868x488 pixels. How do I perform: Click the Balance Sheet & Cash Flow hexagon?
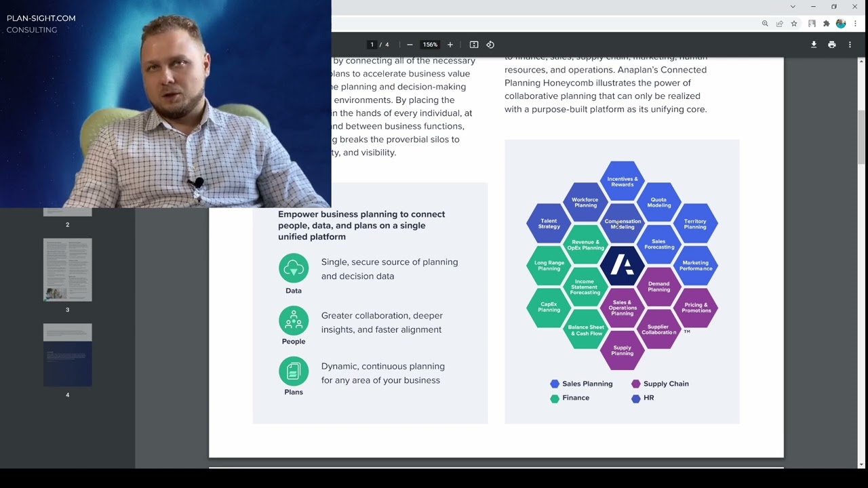(585, 329)
